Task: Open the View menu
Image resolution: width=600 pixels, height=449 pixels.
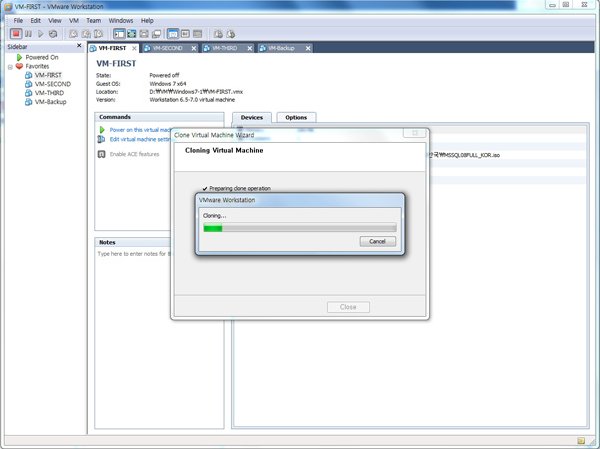Action: coord(55,21)
